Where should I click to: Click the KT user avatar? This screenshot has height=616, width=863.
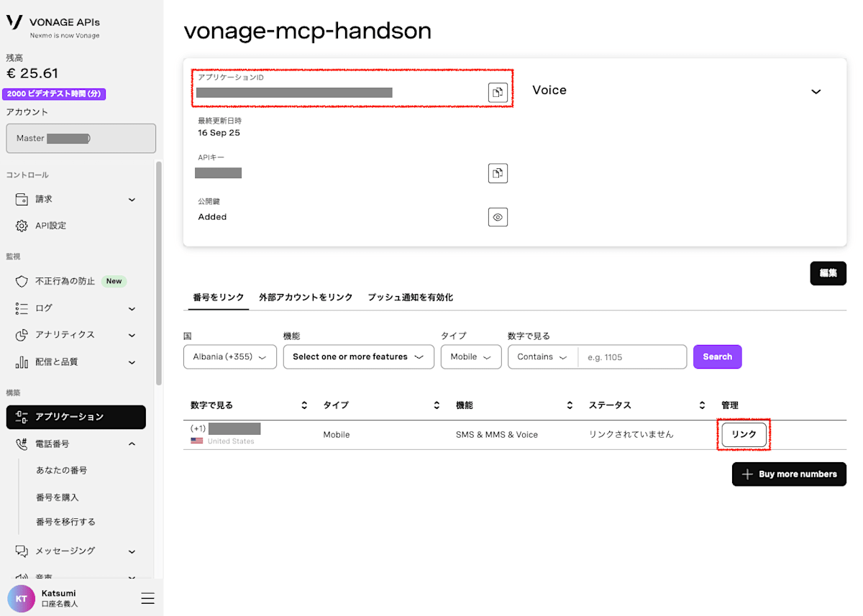(x=21, y=598)
